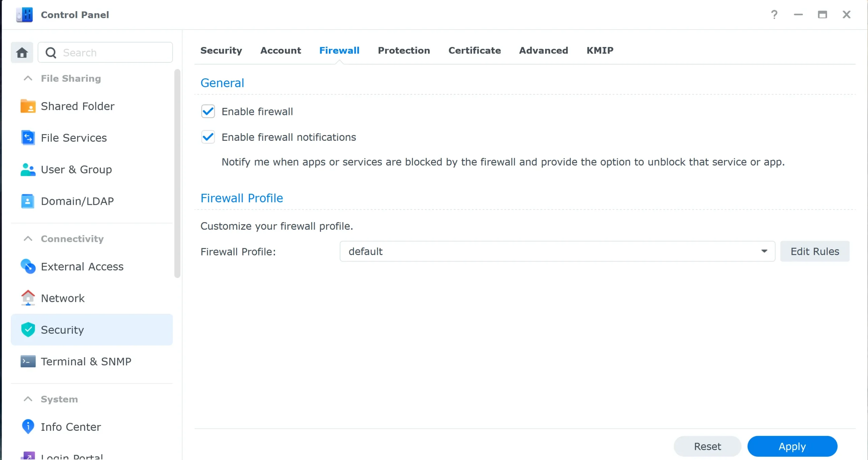Open Control Panel help
Viewport: 868px width, 460px height.
[x=774, y=15]
